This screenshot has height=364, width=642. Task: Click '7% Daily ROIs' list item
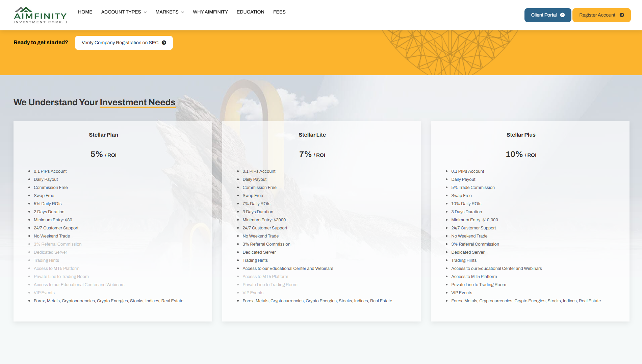point(256,204)
